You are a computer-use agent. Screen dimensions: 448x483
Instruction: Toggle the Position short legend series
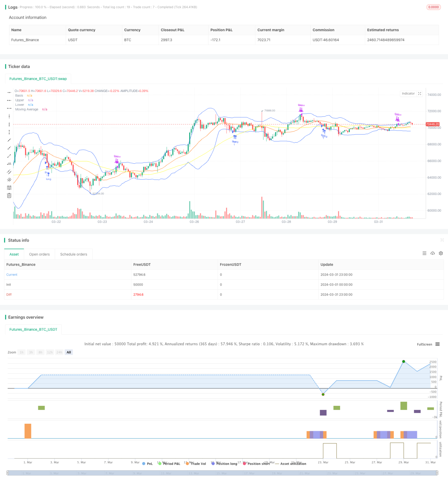[x=256, y=464]
